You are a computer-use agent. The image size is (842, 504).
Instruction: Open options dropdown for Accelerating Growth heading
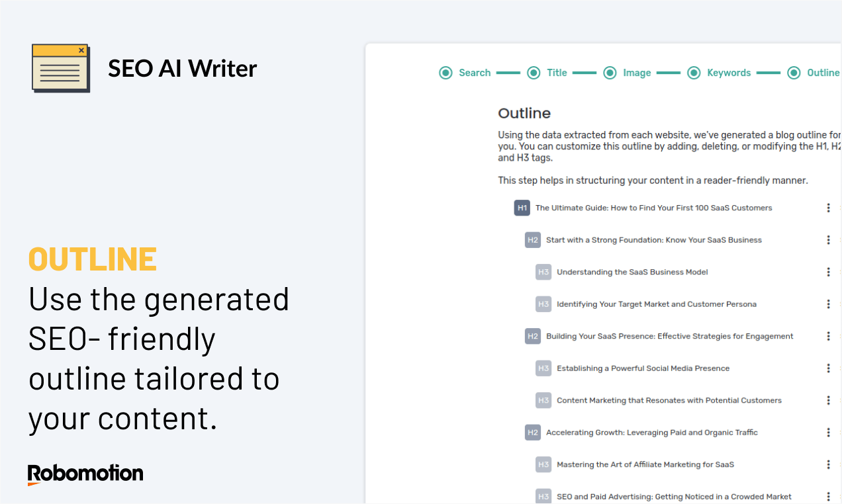828,433
